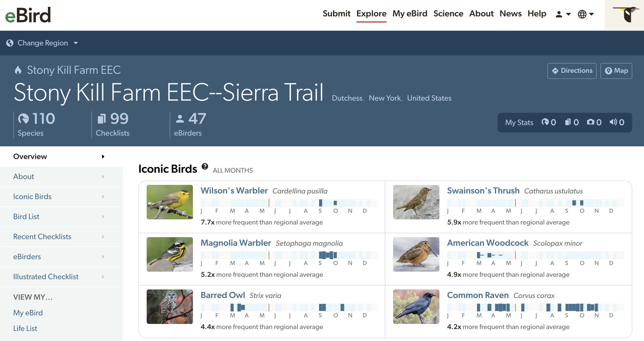Click the My Stats camera photos icon

[x=591, y=122]
